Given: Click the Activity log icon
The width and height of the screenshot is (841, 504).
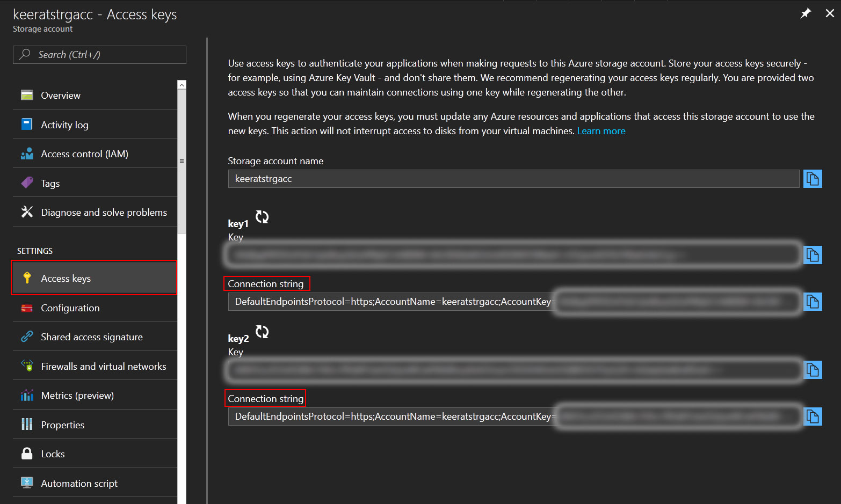Looking at the screenshot, I should (27, 125).
